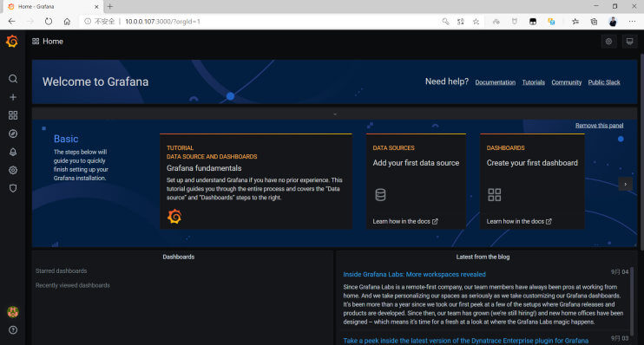
Task: Open the Tutorials link
Action: 534,82
